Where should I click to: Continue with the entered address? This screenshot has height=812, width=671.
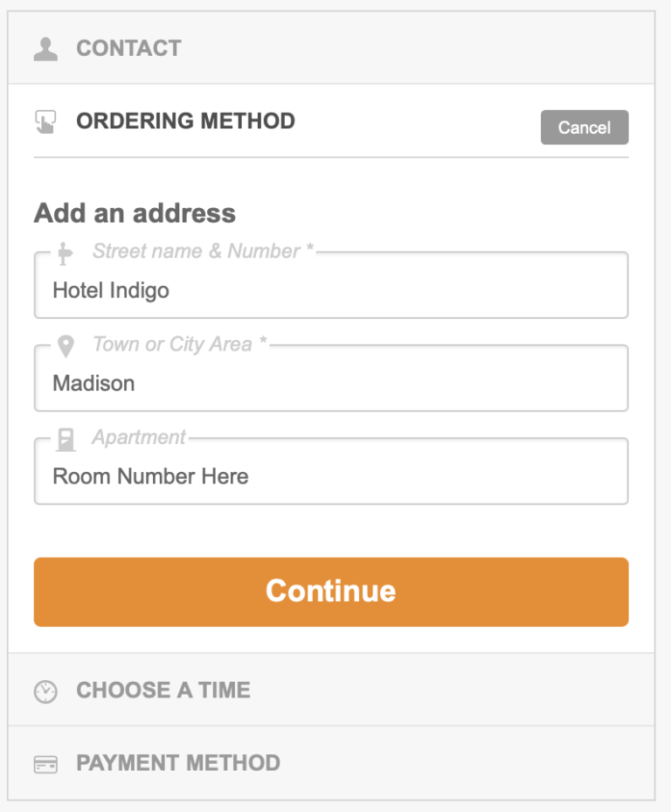pyautogui.click(x=331, y=592)
